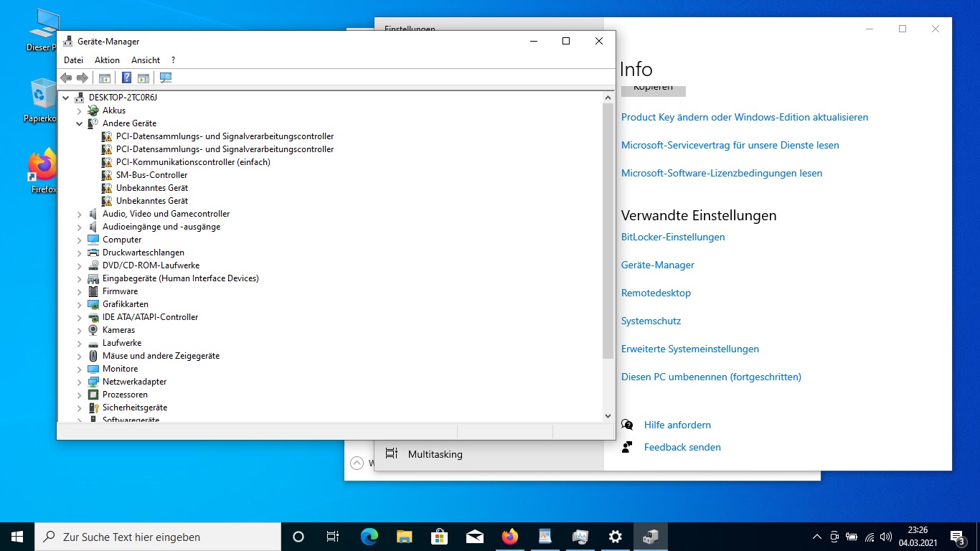
Task: Click the taskbar search box
Action: (x=158, y=537)
